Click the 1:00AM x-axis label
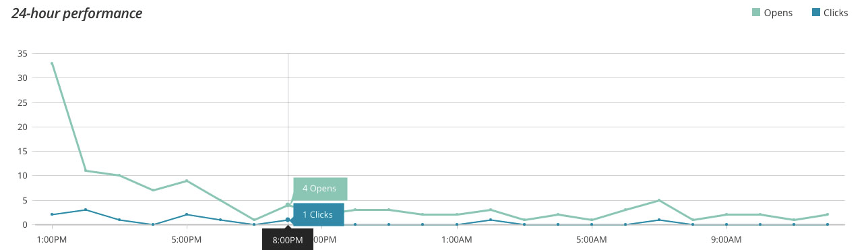 point(457,239)
